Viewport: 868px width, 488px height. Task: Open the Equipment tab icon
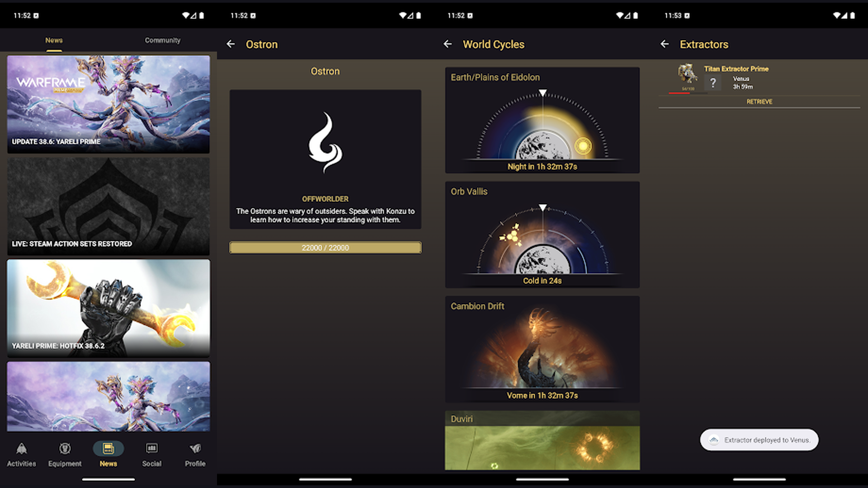[65, 449]
